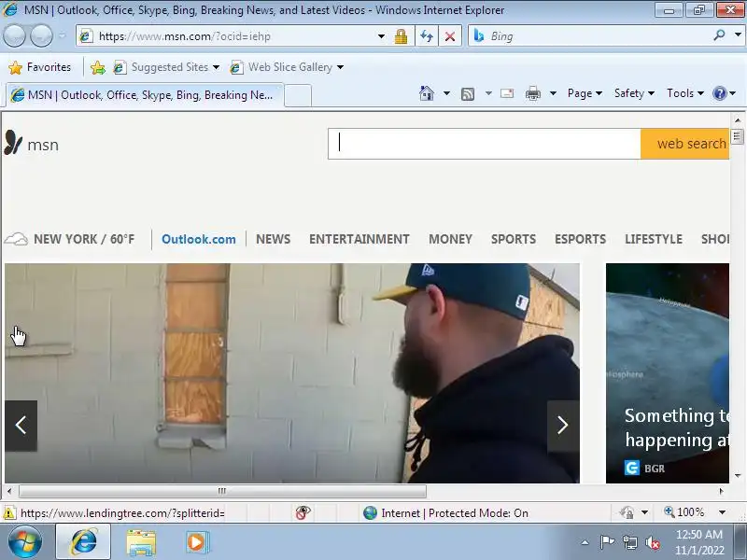Open NEW YORK / 60°F weather link
The height and width of the screenshot is (560, 747).
pyautogui.click(x=84, y=239)
